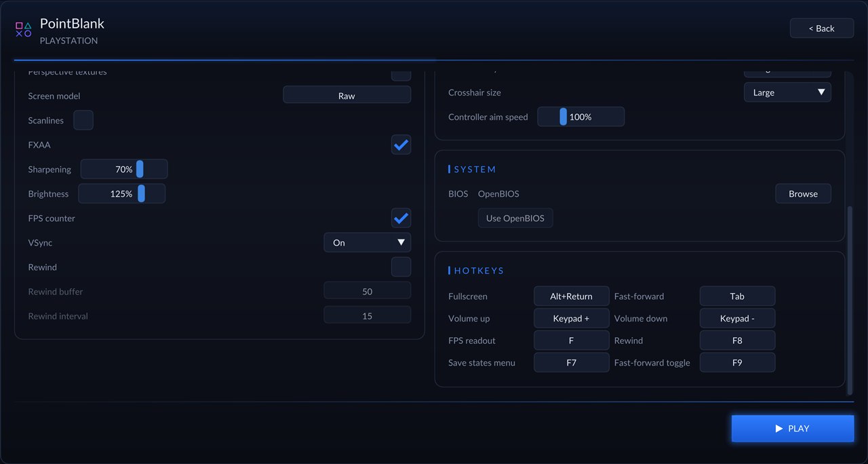Rebind the Fast-forward hotkey Tab
Screen dimensions: 868x464
click(x=737, y=296)
